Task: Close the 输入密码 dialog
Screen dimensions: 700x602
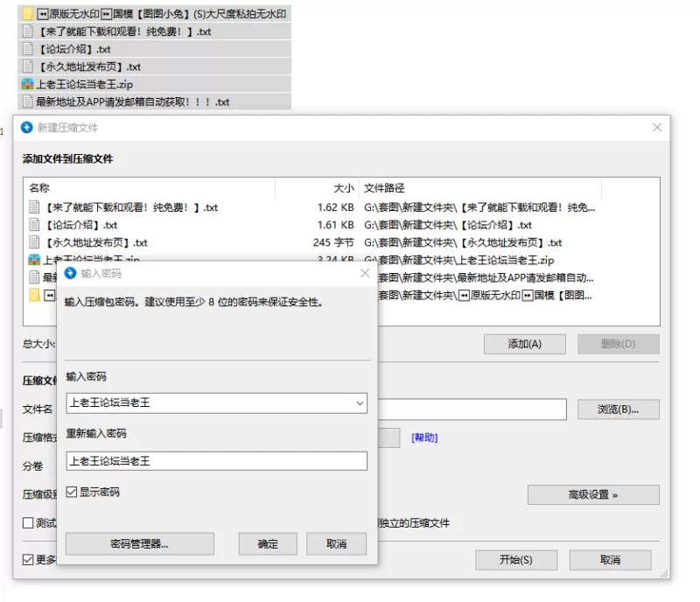Action: [365, 273]
